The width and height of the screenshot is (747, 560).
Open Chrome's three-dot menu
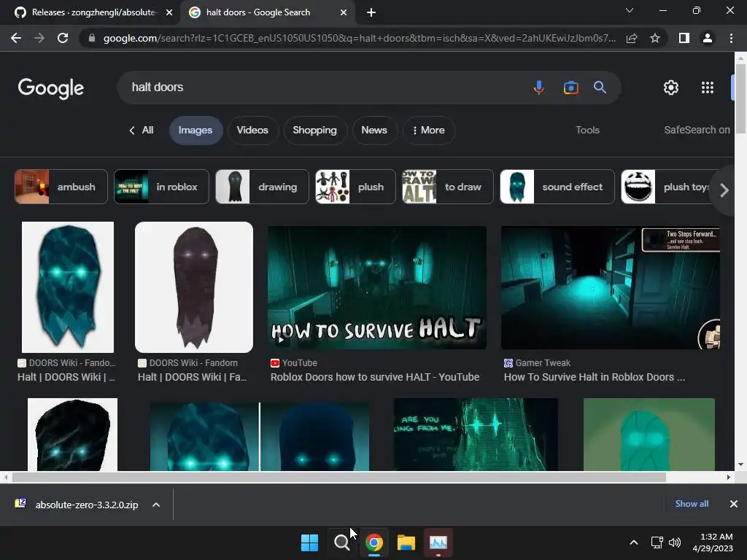pyautogui.click(x=731, y=38)
